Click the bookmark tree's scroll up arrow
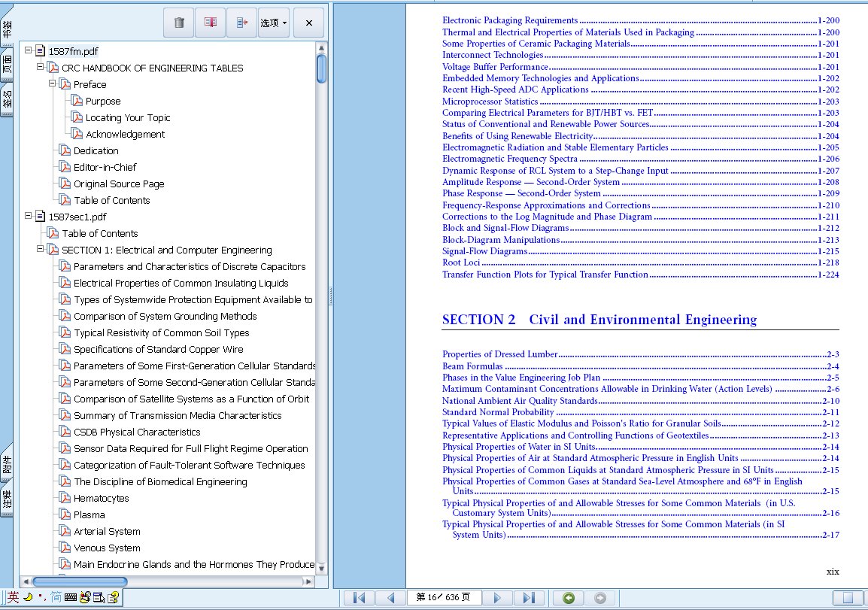Viewport: 868px width, 610px height. [321, 49]
